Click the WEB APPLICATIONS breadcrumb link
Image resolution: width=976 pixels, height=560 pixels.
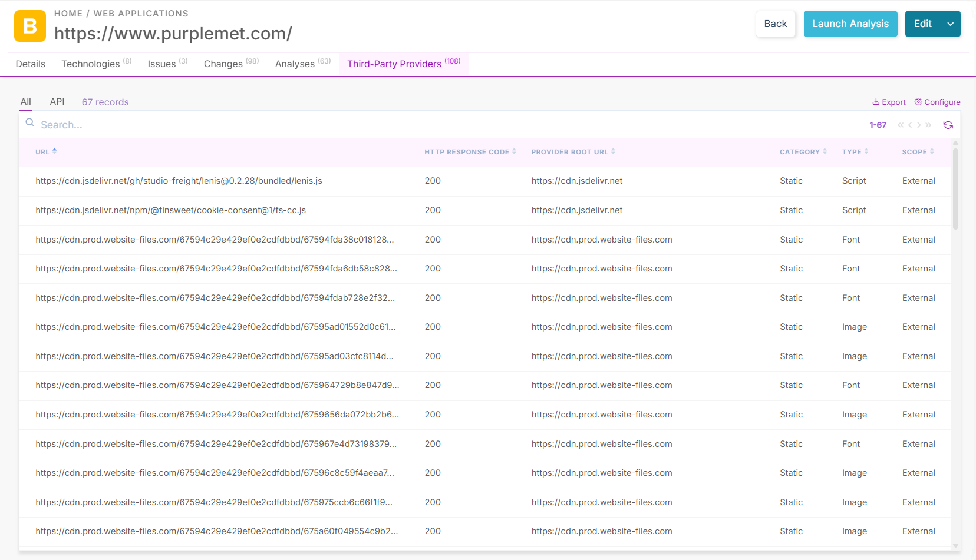[141, 14]
